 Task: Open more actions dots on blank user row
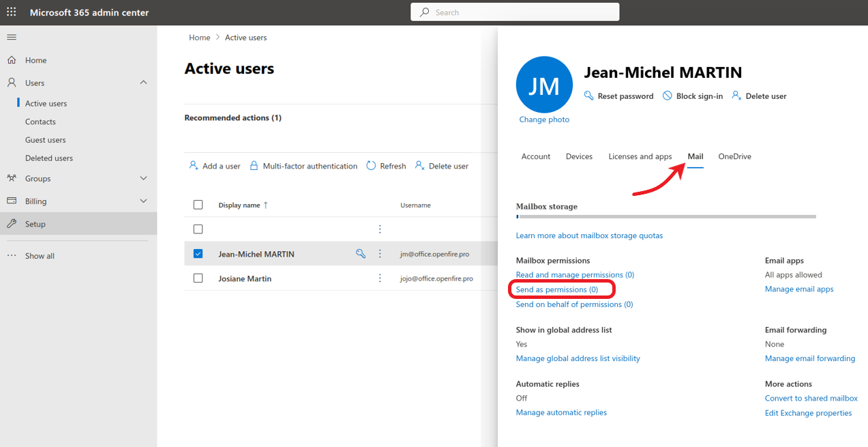coord(380,229)
